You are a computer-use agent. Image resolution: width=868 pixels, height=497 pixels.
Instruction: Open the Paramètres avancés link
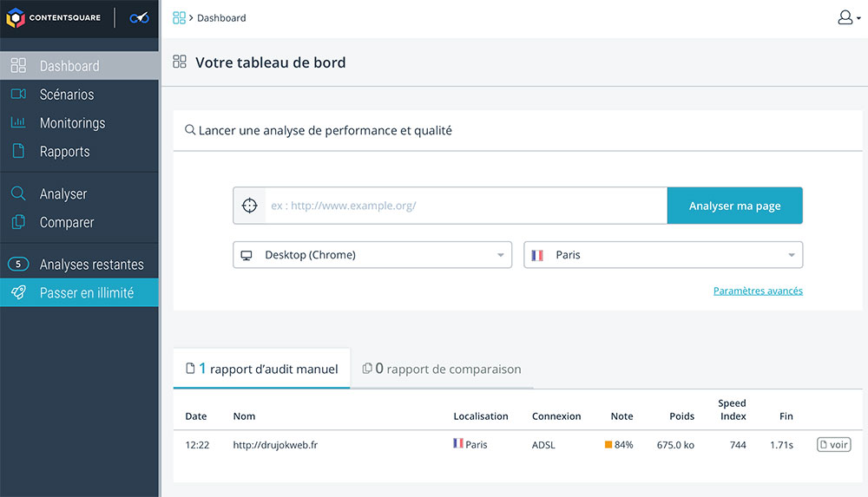(x=758, y=291)
